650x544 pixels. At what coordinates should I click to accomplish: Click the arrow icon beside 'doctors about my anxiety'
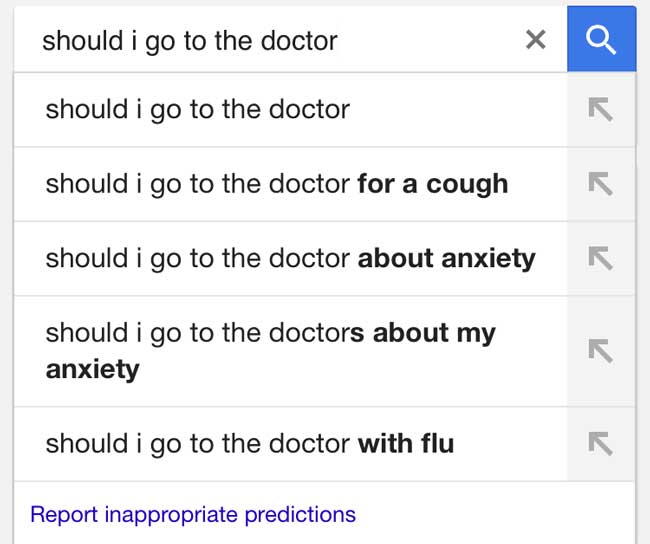pos(600,350)
